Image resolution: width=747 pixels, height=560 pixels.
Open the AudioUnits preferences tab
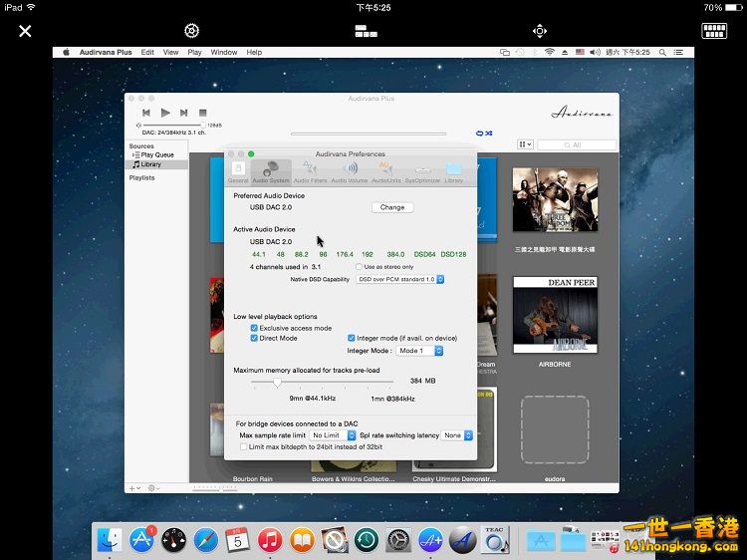click(x=385, y=171)
